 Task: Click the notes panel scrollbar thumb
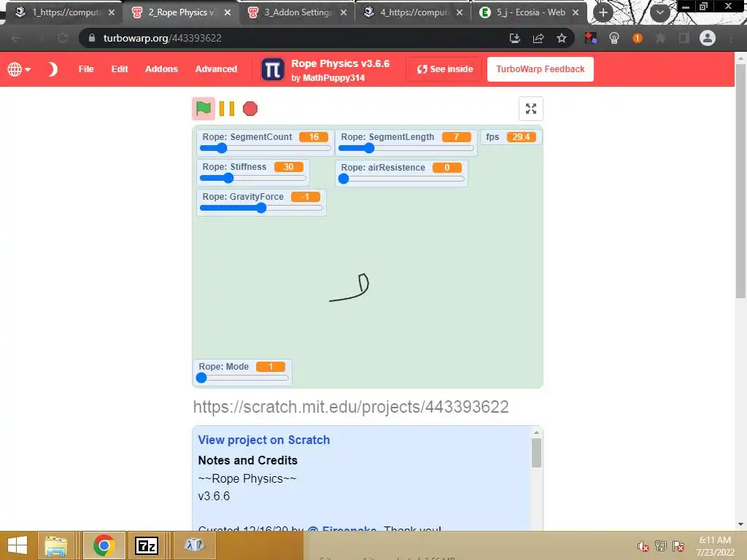tap(536, 453)
